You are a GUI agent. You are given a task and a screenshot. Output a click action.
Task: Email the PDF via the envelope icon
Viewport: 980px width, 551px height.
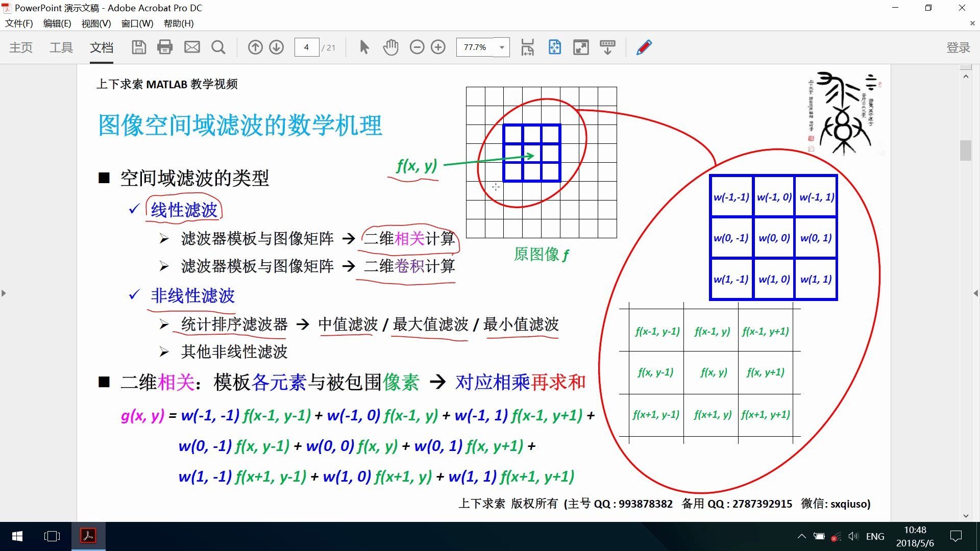[191, 47]
